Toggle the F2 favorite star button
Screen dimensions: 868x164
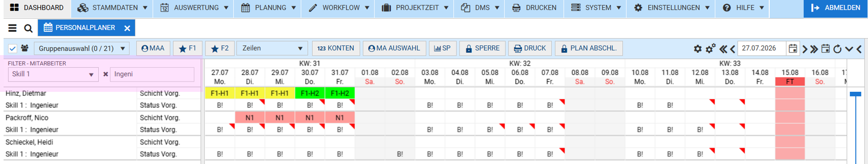[x=220, y=48]
